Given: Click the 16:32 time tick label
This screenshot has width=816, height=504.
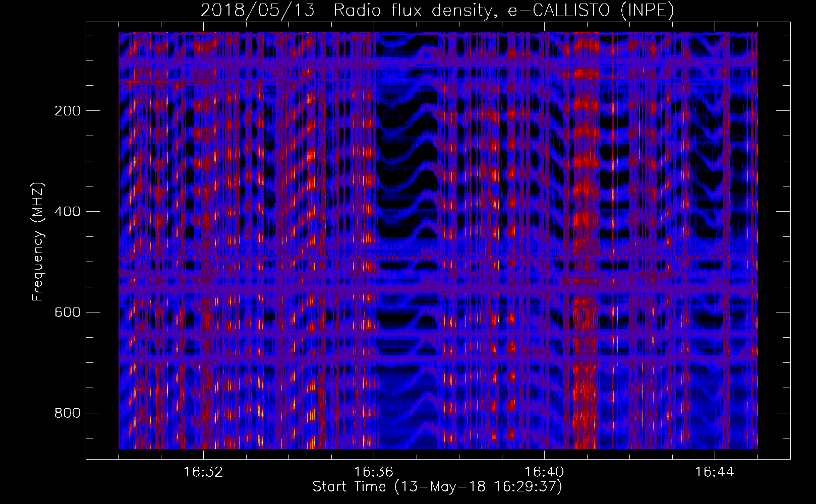Looking at the screenshot, I should (203, 472).
